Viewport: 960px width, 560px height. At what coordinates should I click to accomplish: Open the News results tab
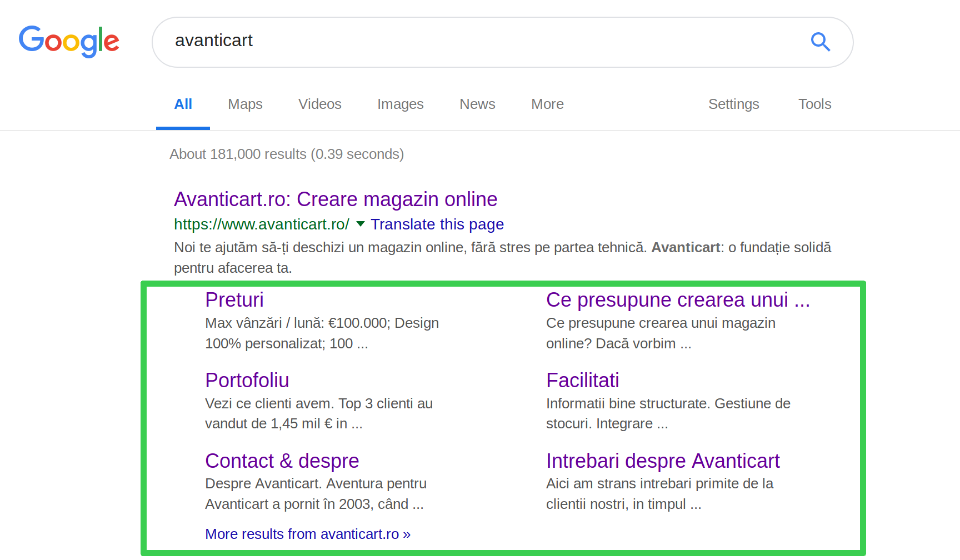[x=477, y=104]
